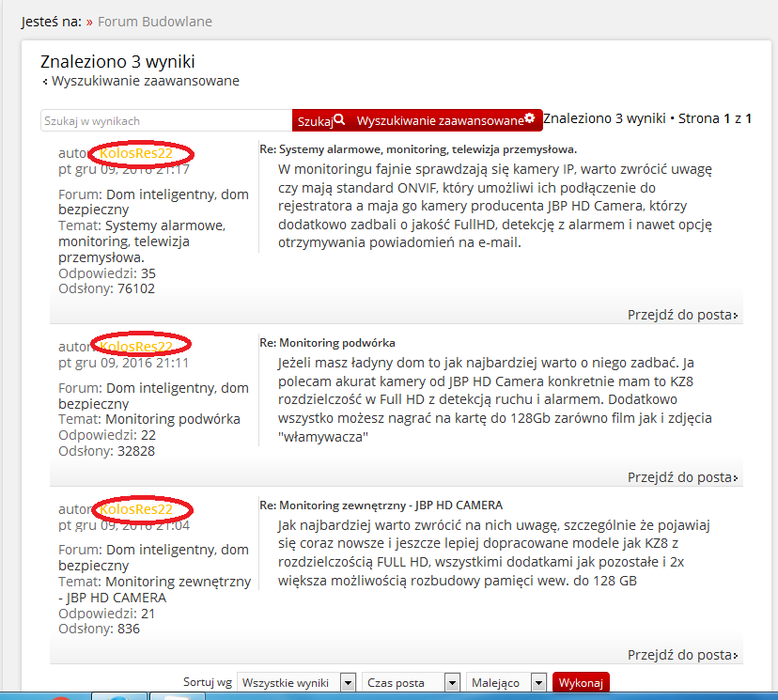Expand the 'Malejąco' order dropdown
778x700 pixels.
click(x=507, y=683)
